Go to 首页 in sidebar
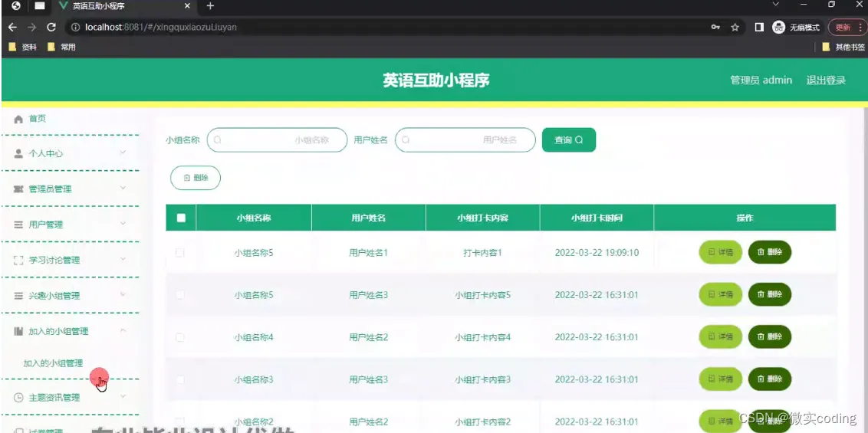This screenshot has height=433, width=868. click(x=38, y=119)
